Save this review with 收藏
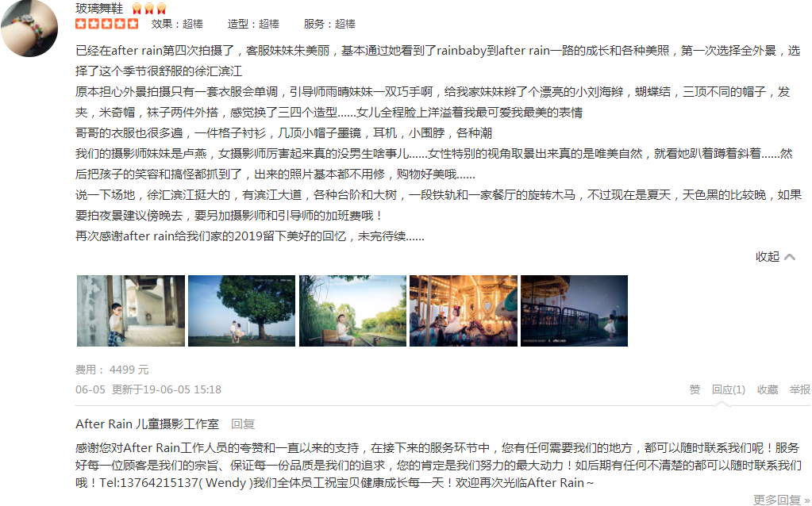This screenshot has height=506, width=812. (x=768, y=389)
